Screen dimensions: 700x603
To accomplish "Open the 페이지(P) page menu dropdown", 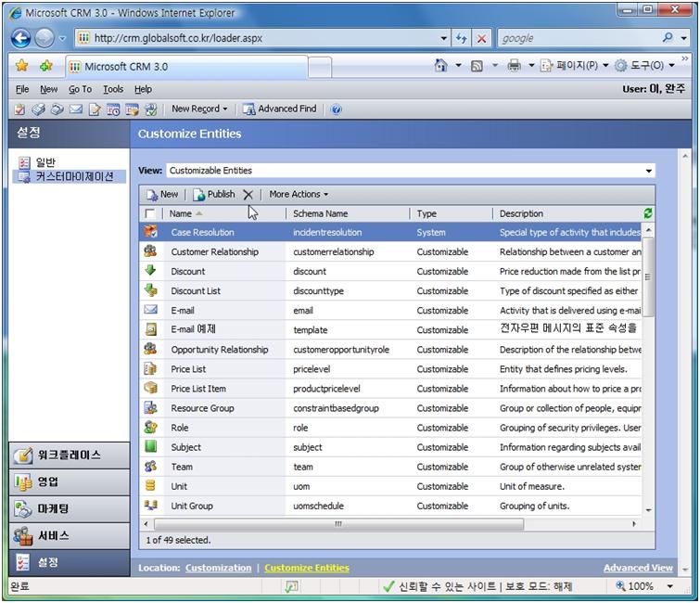I will [605, 66].
